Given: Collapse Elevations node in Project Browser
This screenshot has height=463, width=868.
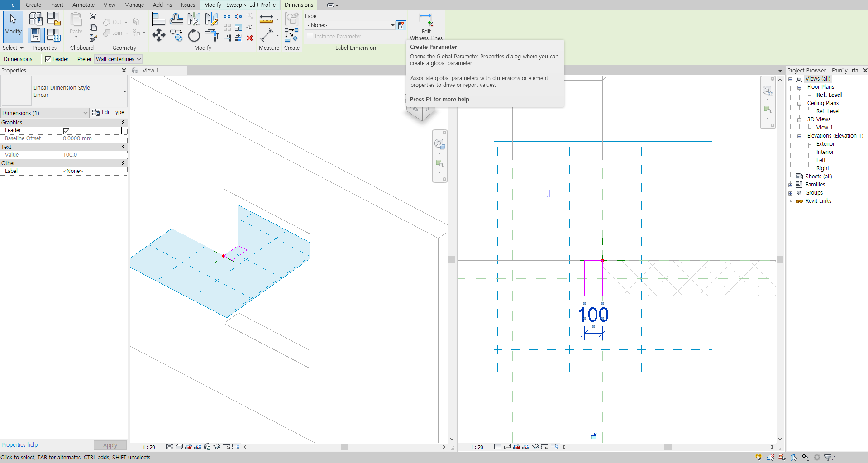Looking at the screenshot, I should (800, 136).
